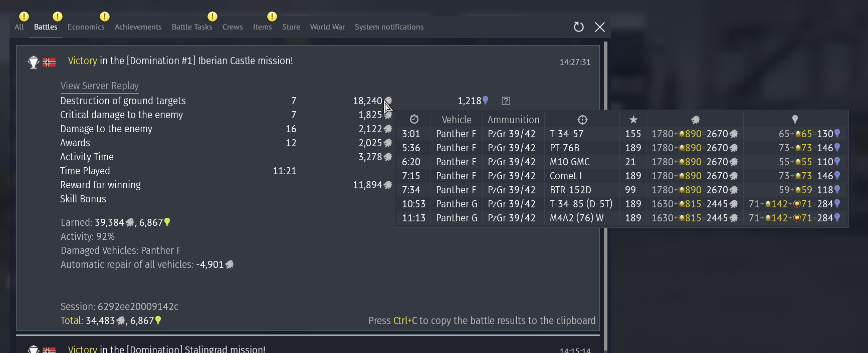The width and height of the screenshot is (868, 353).
Task: Open System notifications tab
Action: pyautogui.click(x=389, y=27)
